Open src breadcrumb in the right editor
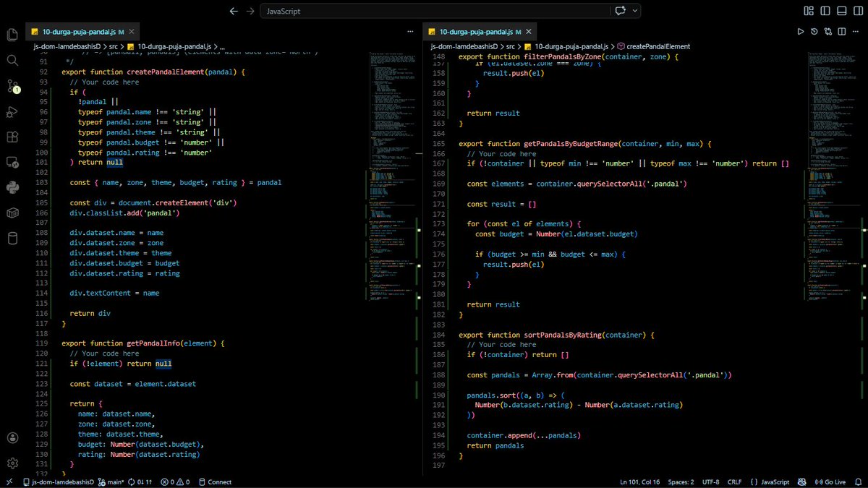 [x=510, y=46]
